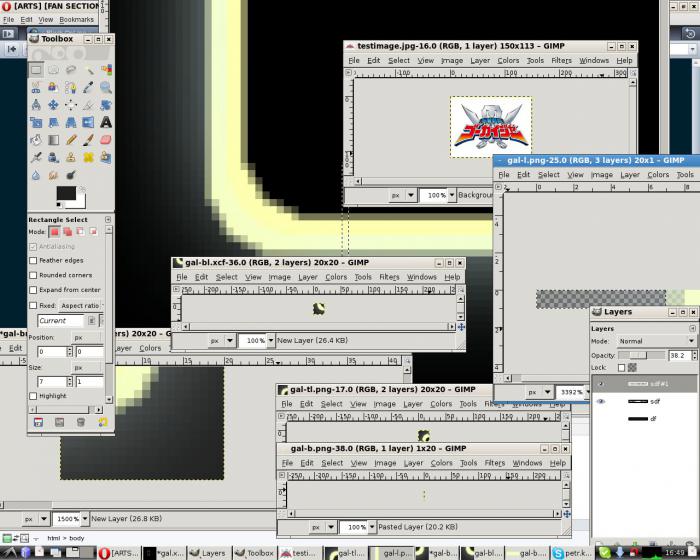Select the Eraser tool
700x560 pixels.
tap(106, 140)
